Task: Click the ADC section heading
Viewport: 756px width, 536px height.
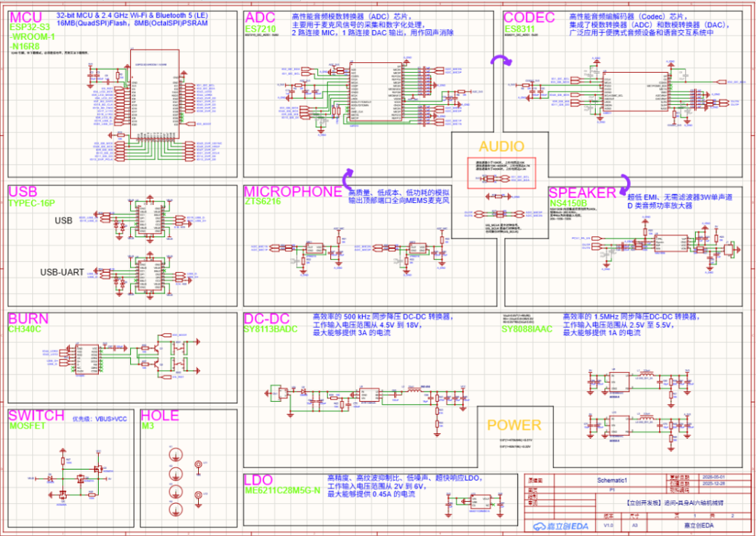Action: pyautogui.click(x=260, y=17)
